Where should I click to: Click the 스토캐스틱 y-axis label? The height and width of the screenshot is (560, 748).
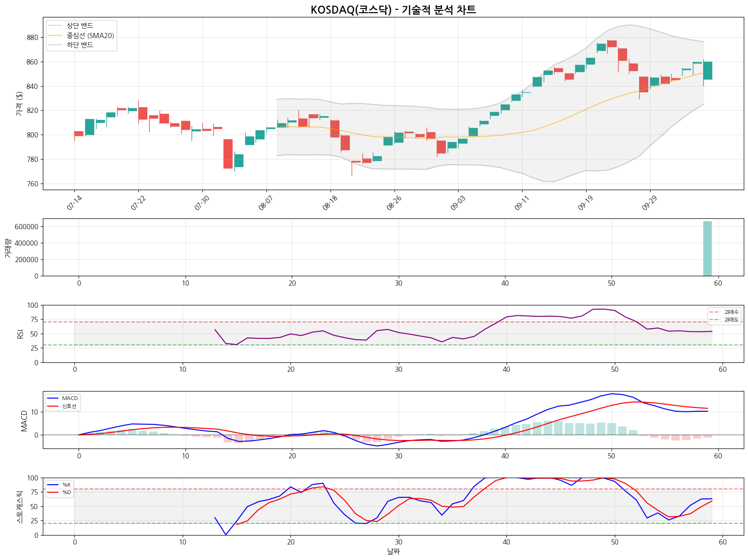[x=19, y=507]
